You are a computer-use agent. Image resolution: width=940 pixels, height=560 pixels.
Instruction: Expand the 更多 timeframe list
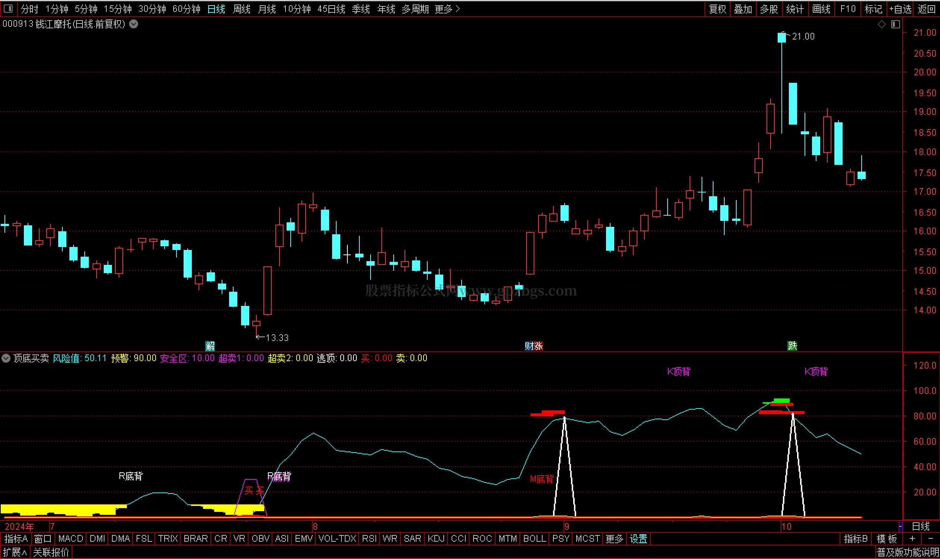point(447,9)
